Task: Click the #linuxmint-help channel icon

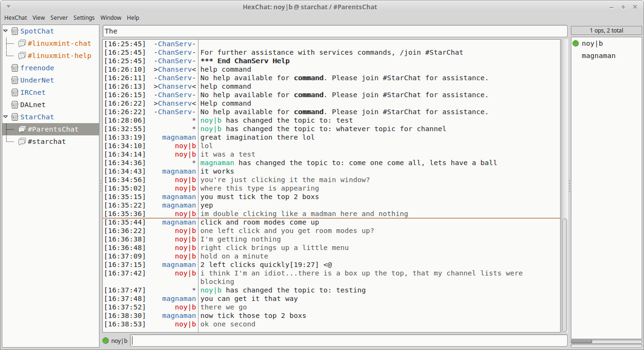Action: 22,56
